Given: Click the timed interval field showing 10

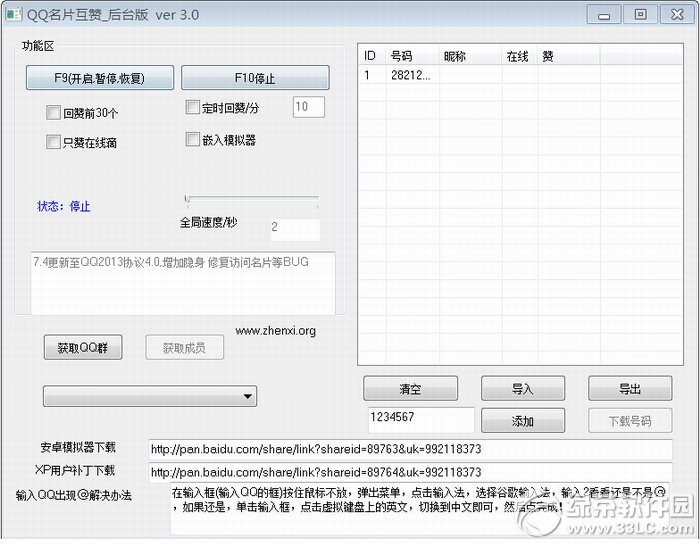Looking at the screenshot, I should (308, 107).
